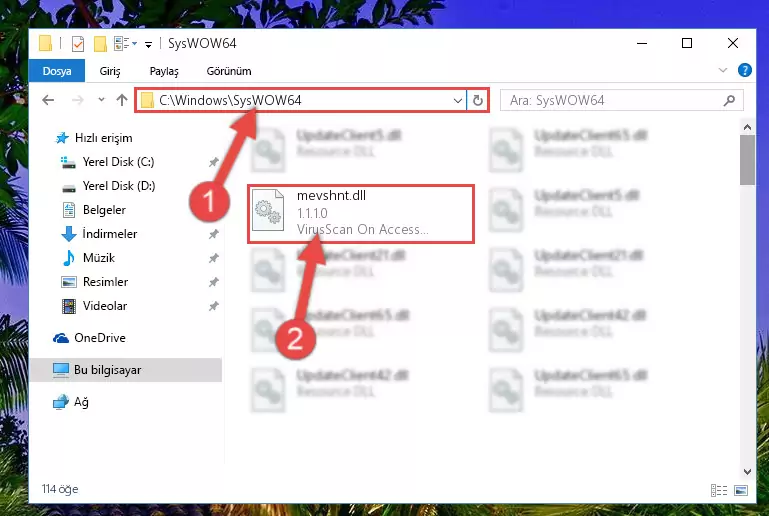Viewport: 769px width, 516px height.
Task: Click the pin icon next to Yerel Disk (C:)
Action: point(213,162)
